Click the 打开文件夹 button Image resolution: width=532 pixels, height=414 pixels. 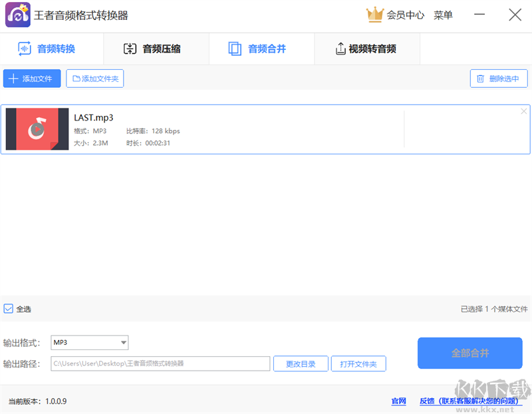point(358,363)
